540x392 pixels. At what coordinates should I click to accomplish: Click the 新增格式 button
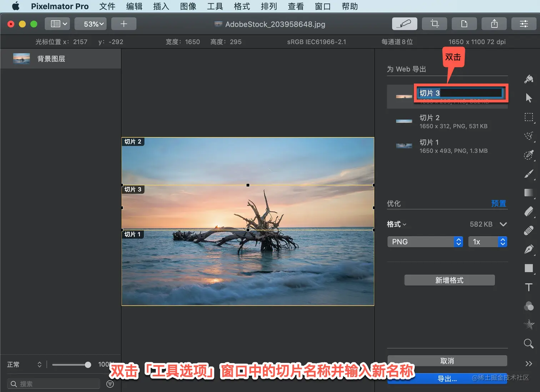(449, 280)
